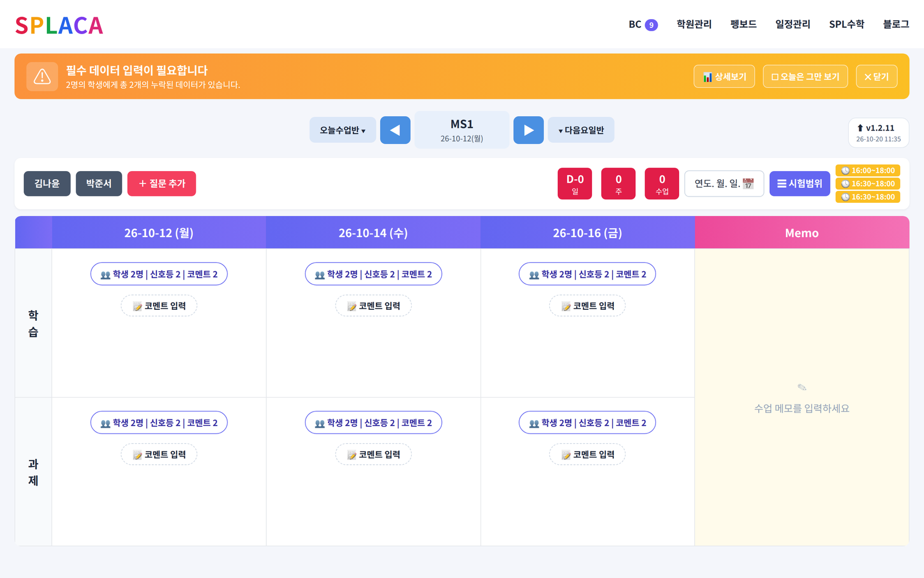Viewport: 924px width, 578px height.
Task: Open 학습 summary pill for 26-10-12
Action: pyautogui.click(x=159, y=274)
